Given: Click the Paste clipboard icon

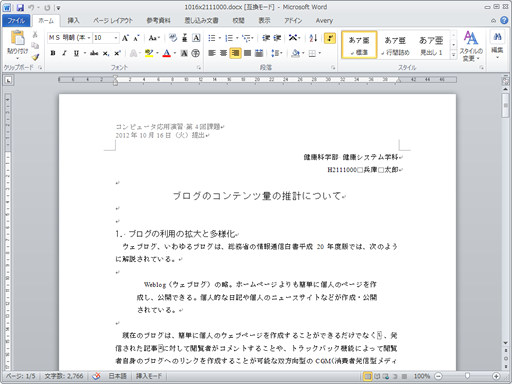Looking at the screenshot, I should tap(17, 37).
